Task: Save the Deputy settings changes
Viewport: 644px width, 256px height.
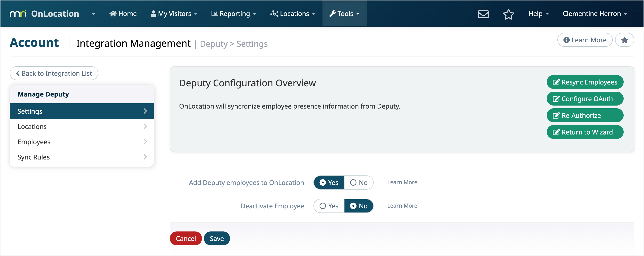Action: tap(217, 238)
